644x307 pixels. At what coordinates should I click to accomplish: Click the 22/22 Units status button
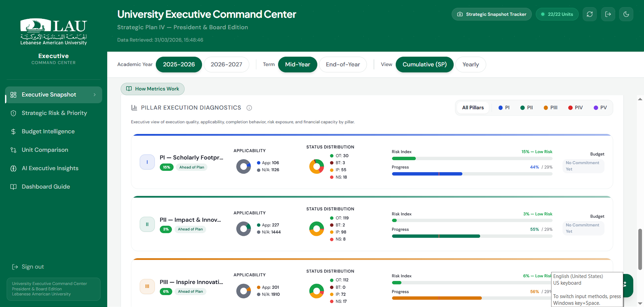[x=557, y=14]
